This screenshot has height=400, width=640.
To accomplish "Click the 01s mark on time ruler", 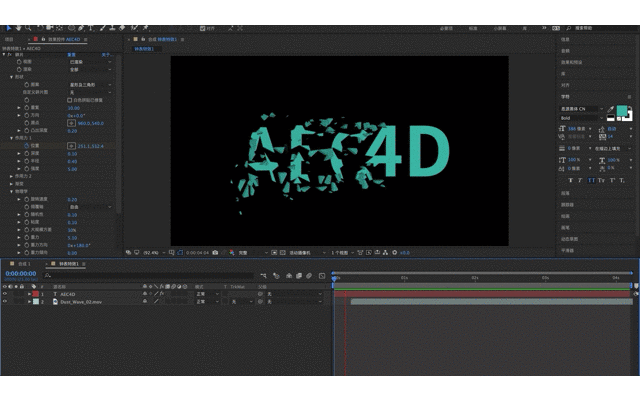I will (404, 278).
